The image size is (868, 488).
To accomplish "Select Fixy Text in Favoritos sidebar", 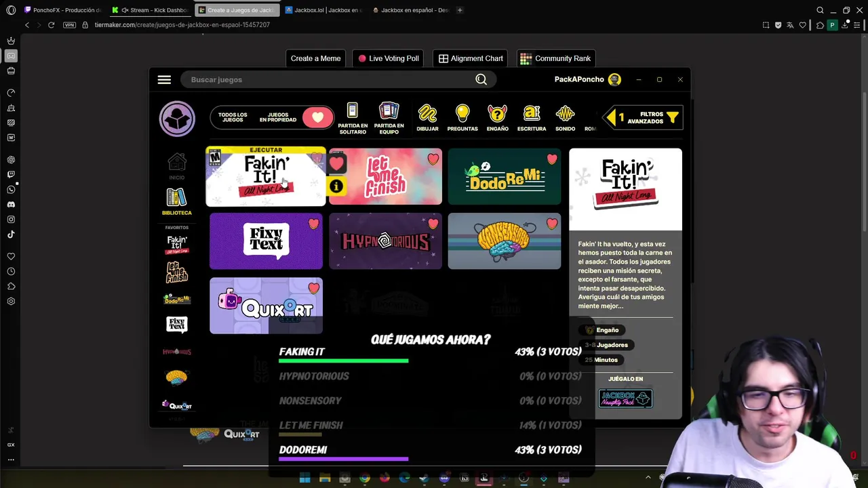I will (177, 325).
